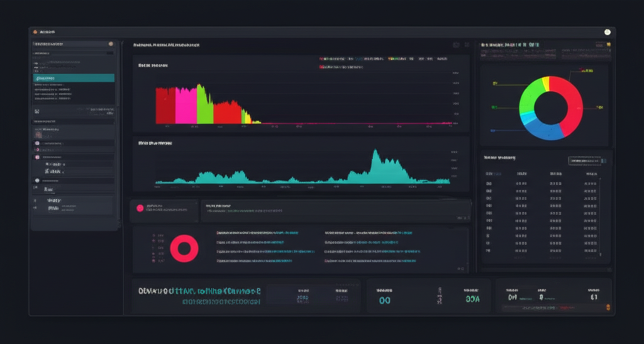Click the orange dot icon in the title bar
This screenshot has width=644, height=344.
[x=35, y=31]
